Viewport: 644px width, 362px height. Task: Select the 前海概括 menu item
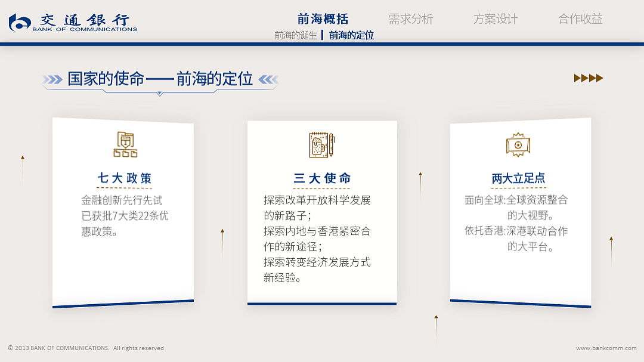(x=323, y=18)
